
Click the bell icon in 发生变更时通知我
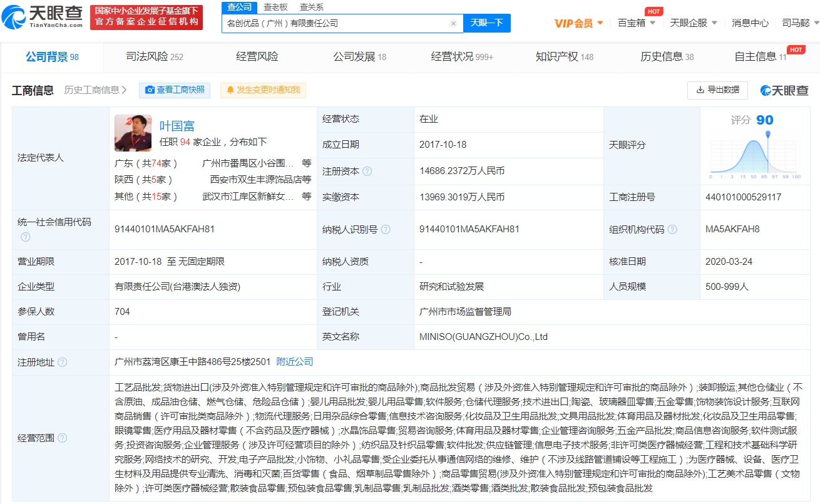point(230,90)
